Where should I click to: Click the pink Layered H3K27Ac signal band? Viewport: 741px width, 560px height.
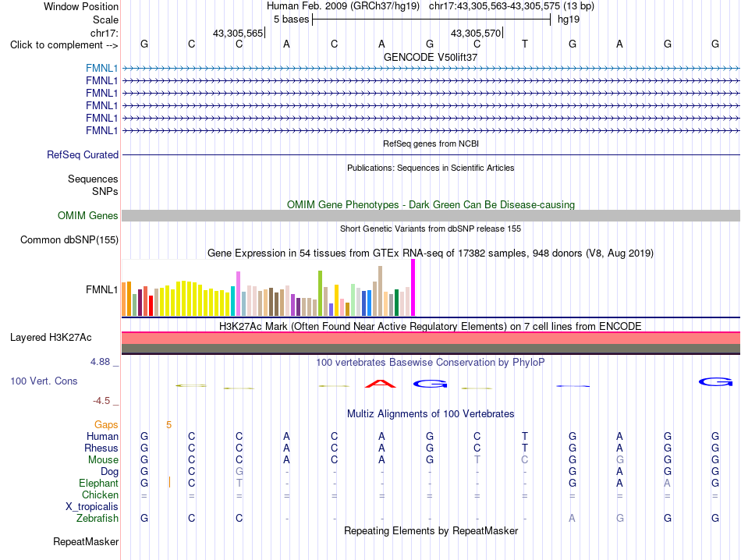click(x=431, y=338)
